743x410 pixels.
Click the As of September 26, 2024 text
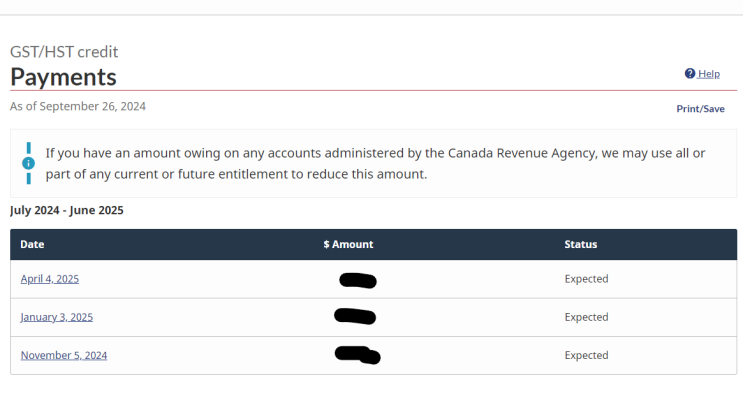coord(78,106)
